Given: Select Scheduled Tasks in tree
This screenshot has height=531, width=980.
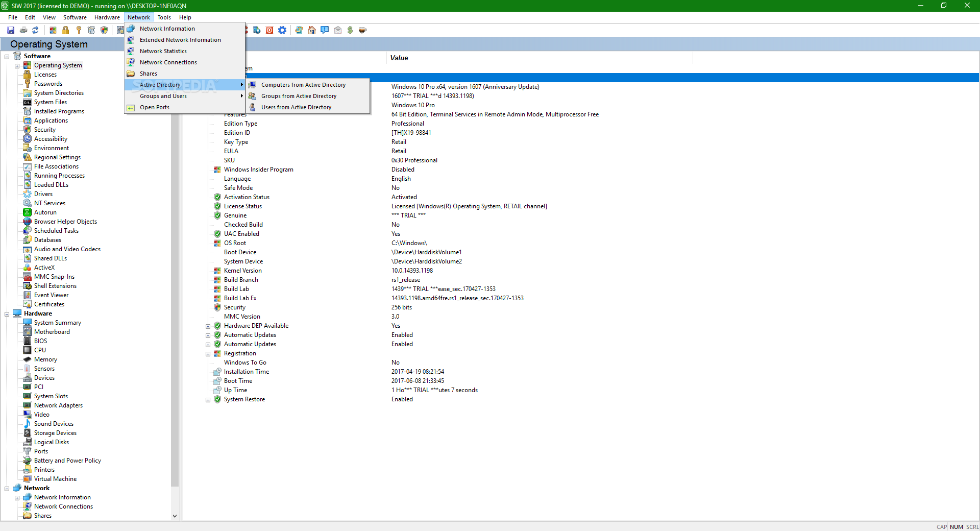Looking at the screenshot, I should (x=56, y=231).
